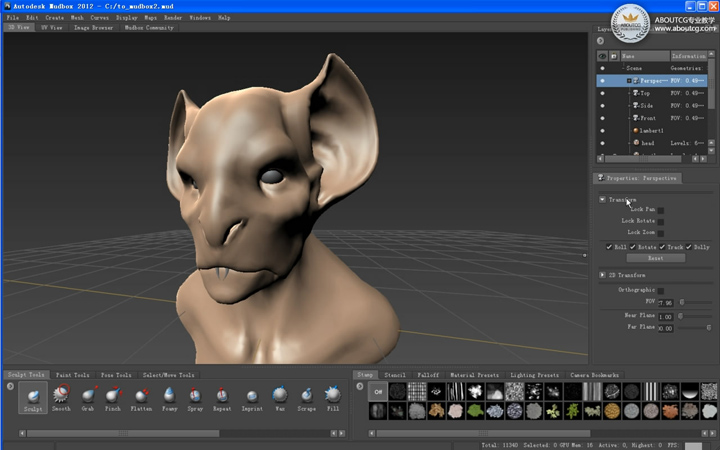Expand the 2D Transform section
Screen dimensions: 720x450
tap(602, 275)
